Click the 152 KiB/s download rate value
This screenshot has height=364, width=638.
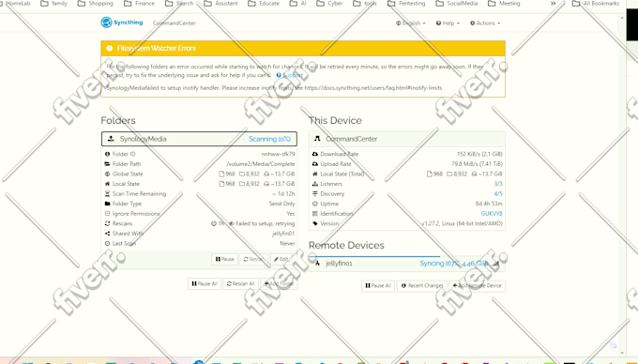479,154
